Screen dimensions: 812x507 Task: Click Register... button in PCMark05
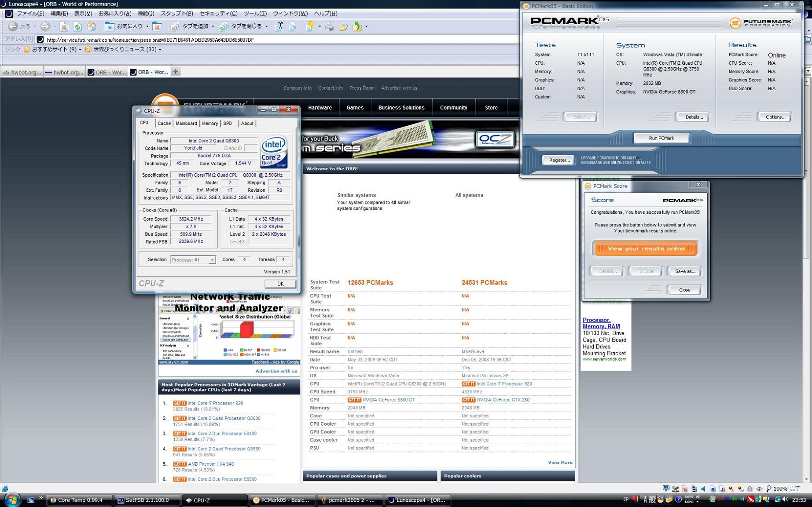point(559,160)
